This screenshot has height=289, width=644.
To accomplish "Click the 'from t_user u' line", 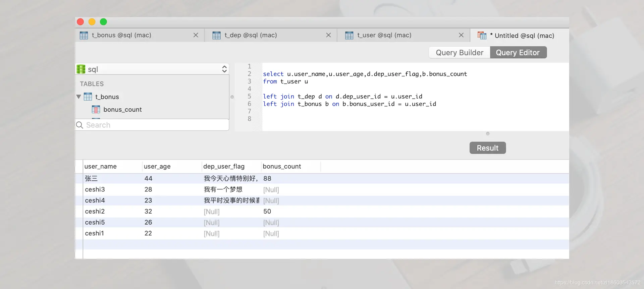I will click(x=285, y=81).
